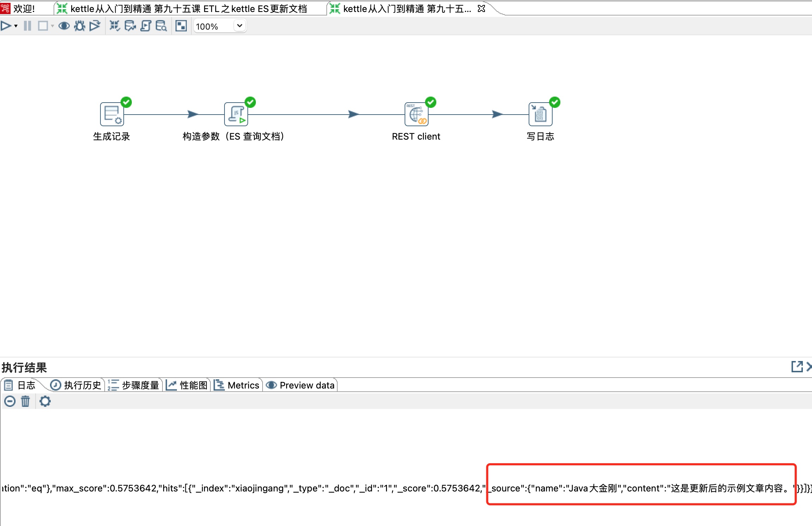Switch to the 执行历史 tab
The image size is (812, 526).
pos(76,385)
